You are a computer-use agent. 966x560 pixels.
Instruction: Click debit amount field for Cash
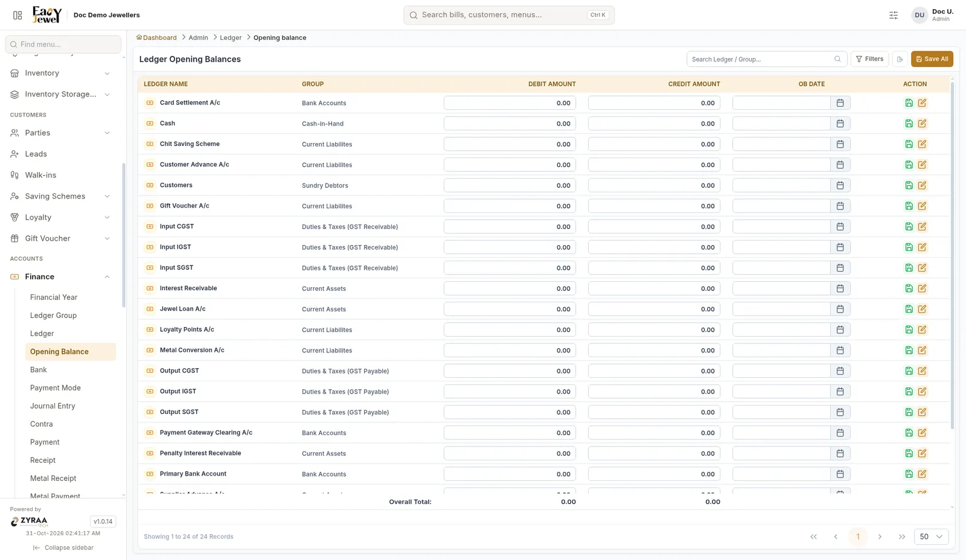coord(510,124)
